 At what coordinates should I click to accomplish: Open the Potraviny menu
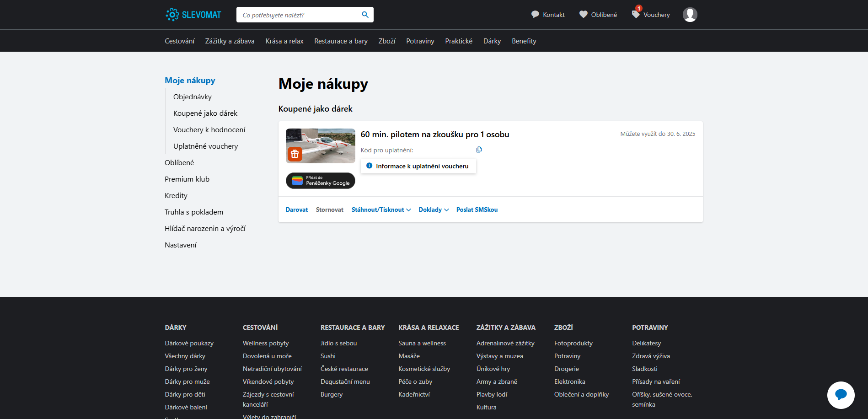coord(420,41)
